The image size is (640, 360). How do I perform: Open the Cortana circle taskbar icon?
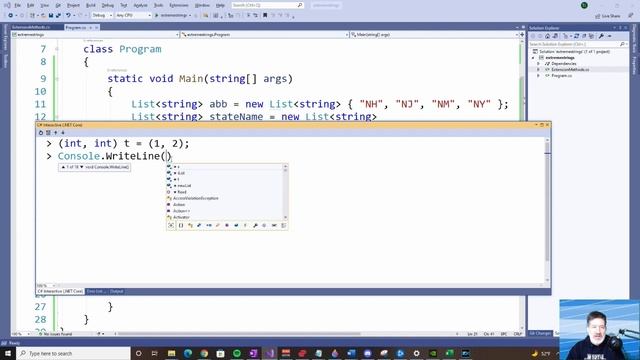(138, 353)
